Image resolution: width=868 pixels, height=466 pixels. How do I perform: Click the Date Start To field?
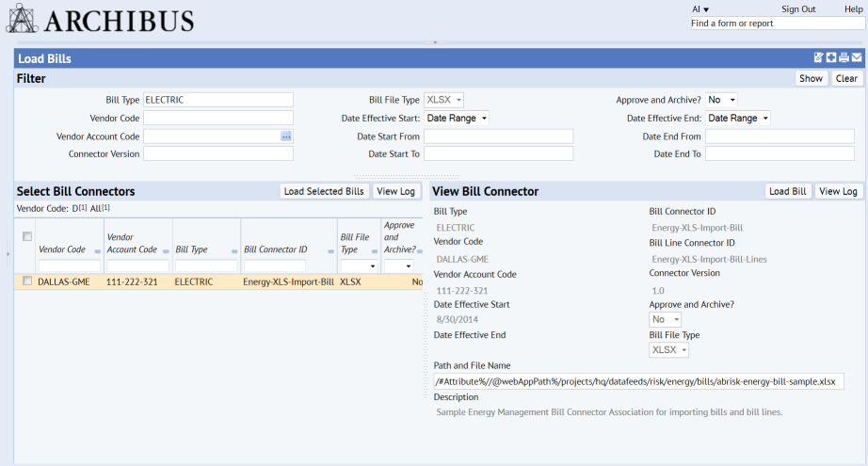499,153
